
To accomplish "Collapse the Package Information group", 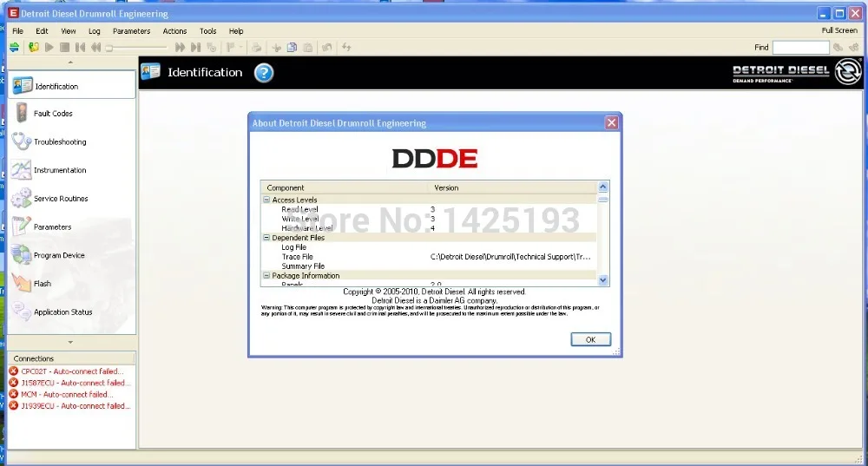I will tap(266, 275).
